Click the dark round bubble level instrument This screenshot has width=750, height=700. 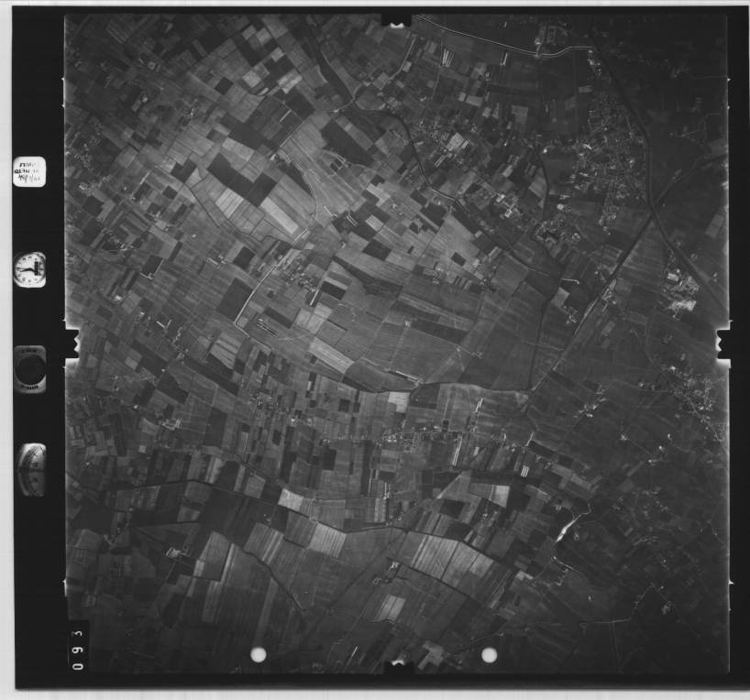29,368
